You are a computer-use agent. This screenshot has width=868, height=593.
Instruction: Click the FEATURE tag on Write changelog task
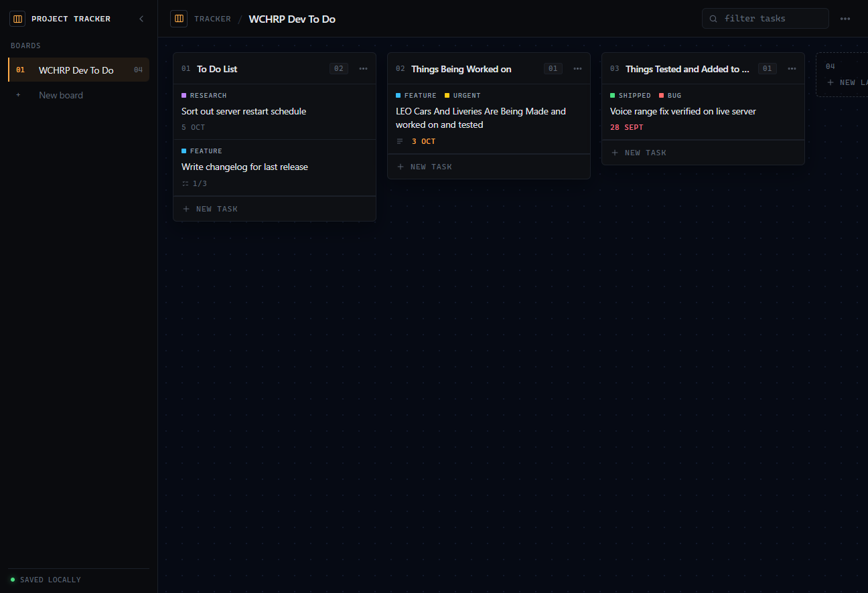(x=202, y=151)
